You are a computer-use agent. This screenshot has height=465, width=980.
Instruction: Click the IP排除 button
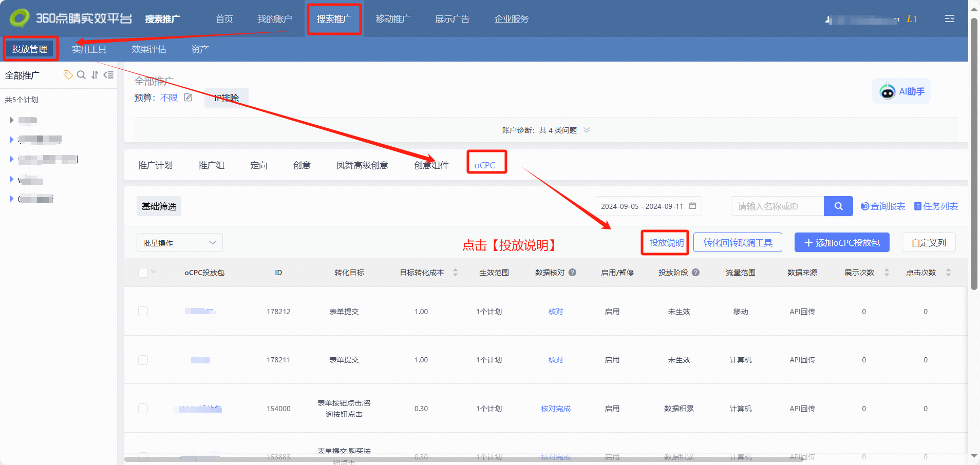227,98
